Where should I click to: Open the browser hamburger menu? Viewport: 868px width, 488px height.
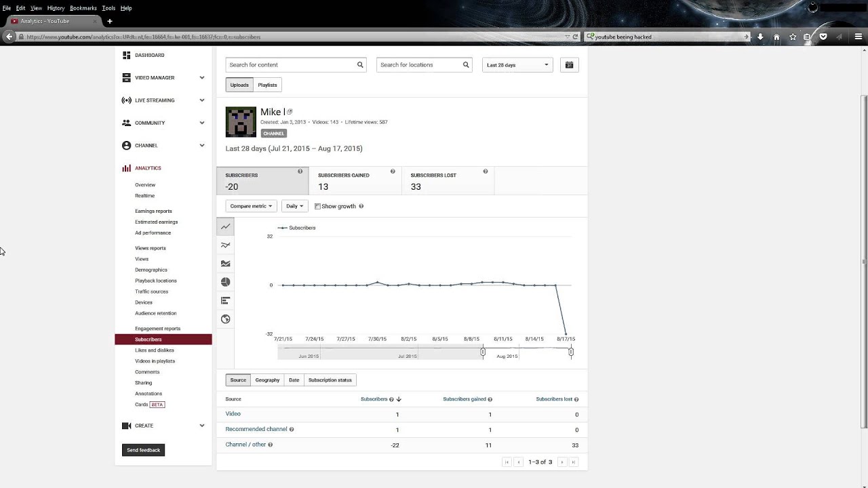pos(858,37)
